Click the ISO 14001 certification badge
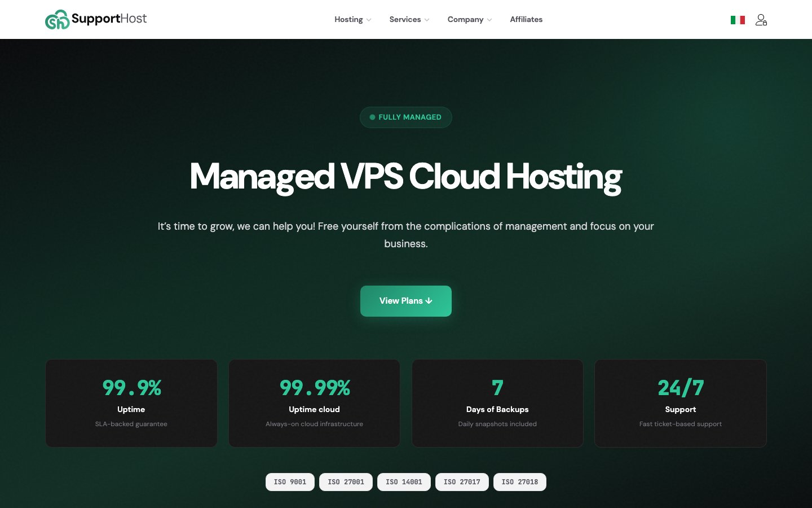The image size is (812, 508). tap(404, 482)
